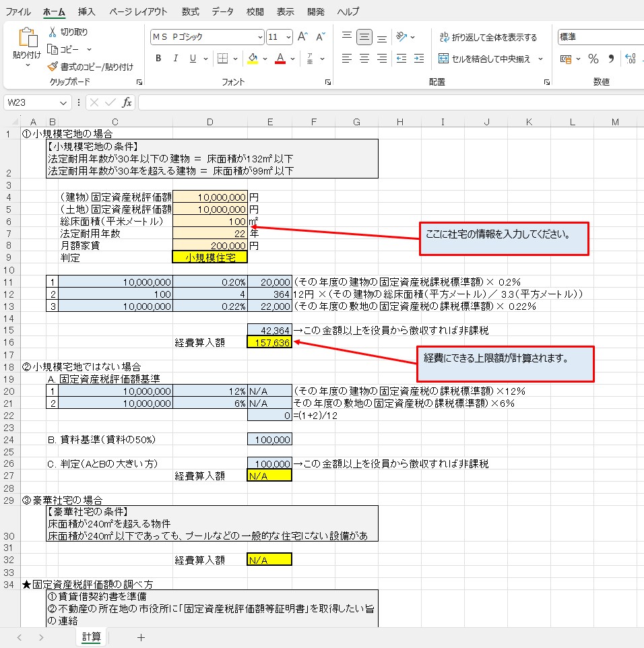
Task: Click the Cut (切り取り) scissors icon
Action: click(53, 32)
